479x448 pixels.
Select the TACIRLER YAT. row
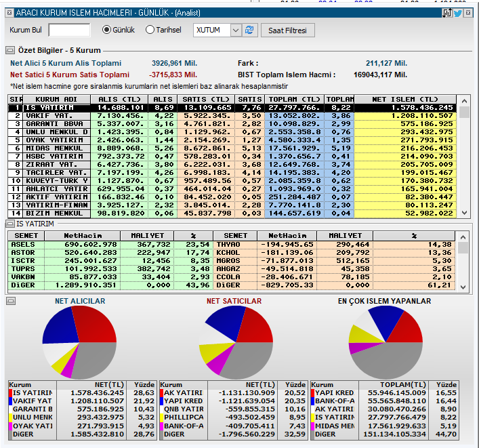pyautogui.click(x=232, y=173)
